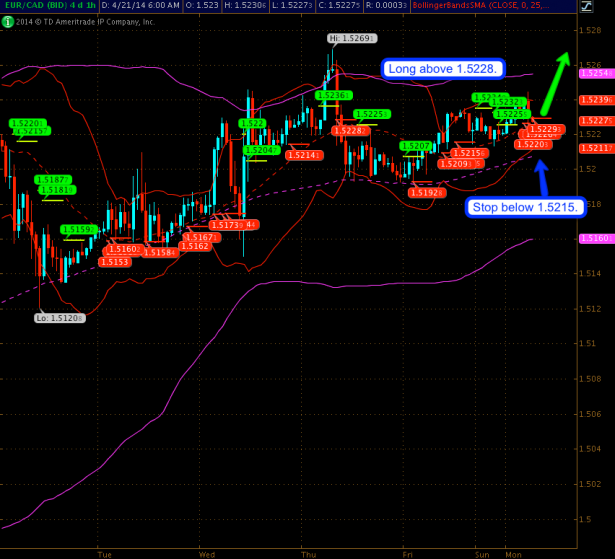Click the red 1.52282 signal label
Viewport: 615px width, 559px height.
[x=350, y=131]
